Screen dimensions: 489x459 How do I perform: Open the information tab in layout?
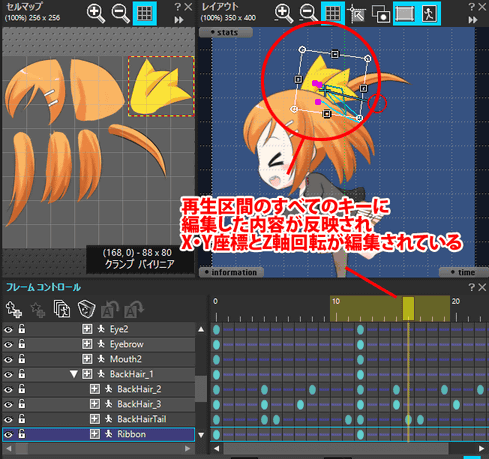[x=231, y=272]
